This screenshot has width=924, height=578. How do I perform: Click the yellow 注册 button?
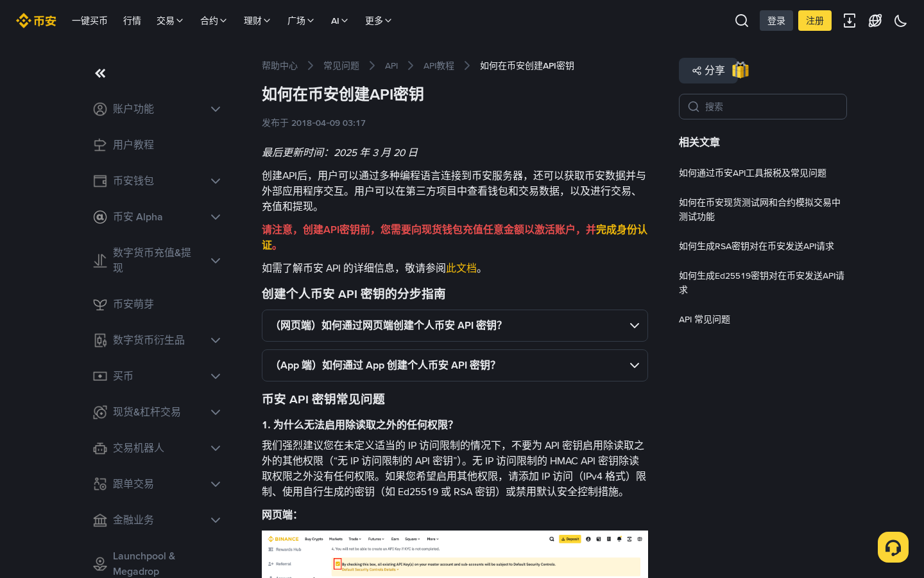point(815,21)
